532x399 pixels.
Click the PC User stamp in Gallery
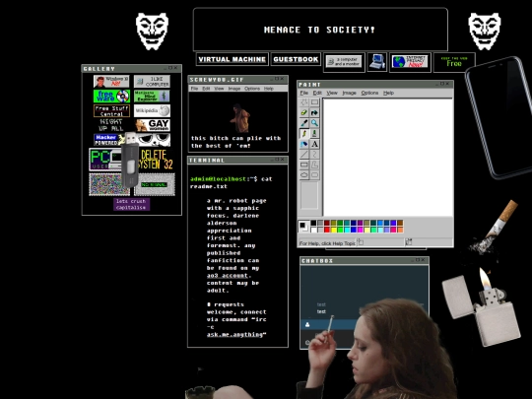[x=105, y=160]
